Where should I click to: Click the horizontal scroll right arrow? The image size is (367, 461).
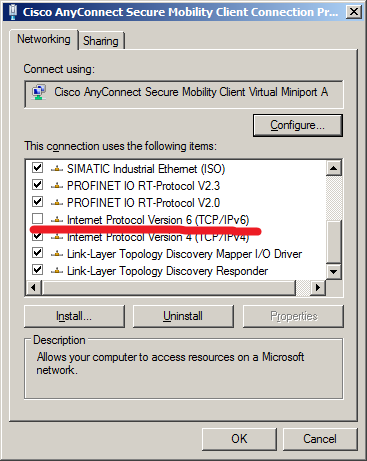(x=318, y=287)
